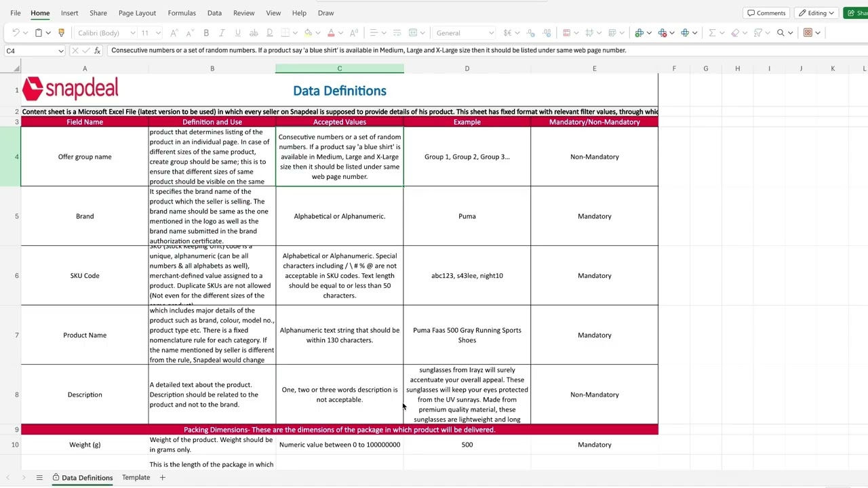Select the Data Definitions sheet tab
Screen dimensions: 868x488
click(82, 478)
